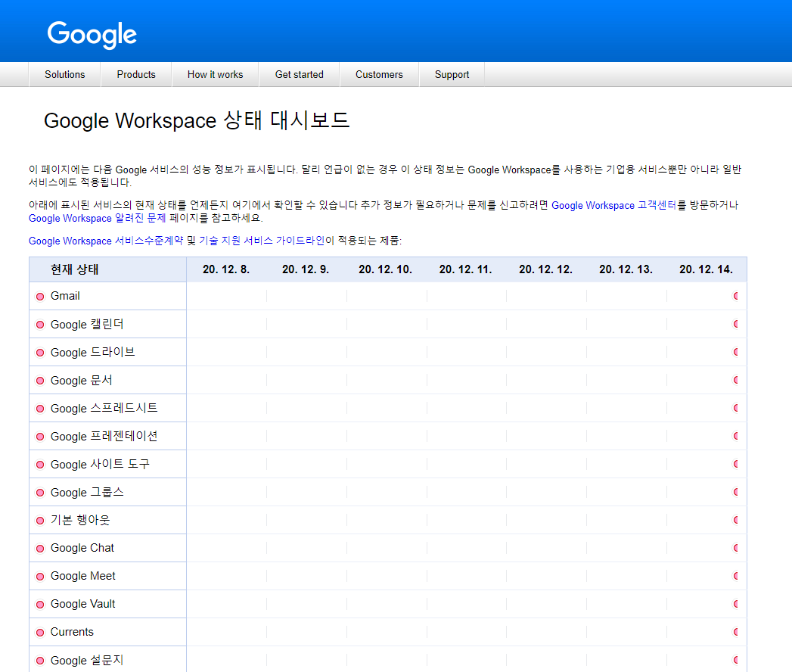Viewport: 792px width, 672px height.
Task: Open the Products menu tab
Action: point(136,74)
